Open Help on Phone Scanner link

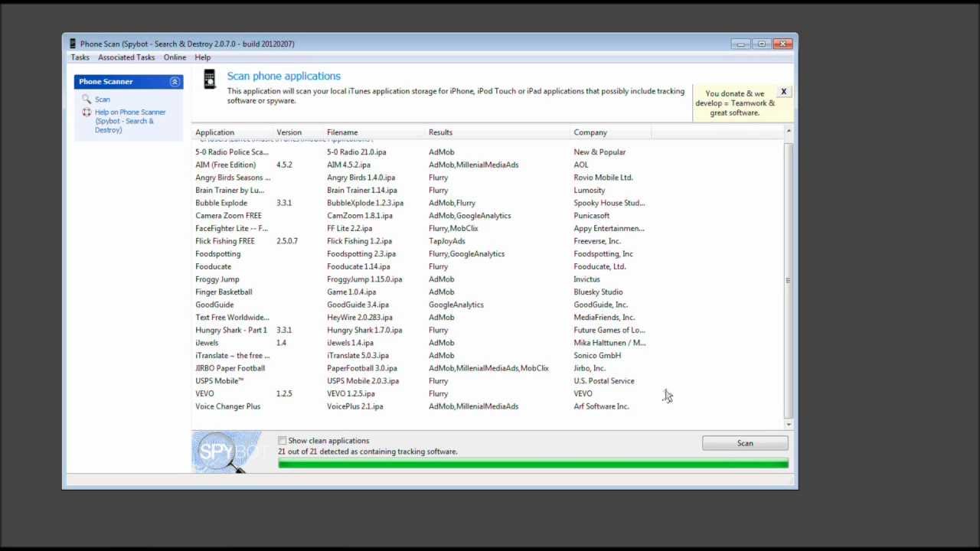(x=130, y=121)
